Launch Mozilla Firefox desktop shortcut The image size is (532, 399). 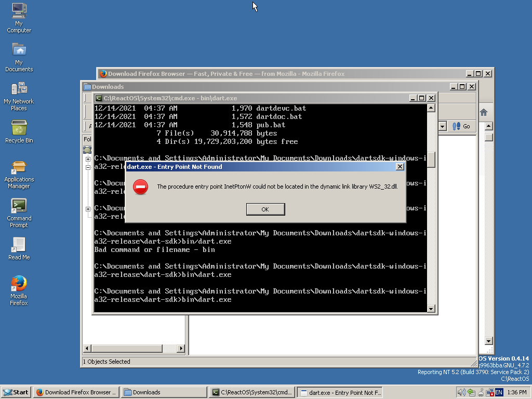click(19, 290)
